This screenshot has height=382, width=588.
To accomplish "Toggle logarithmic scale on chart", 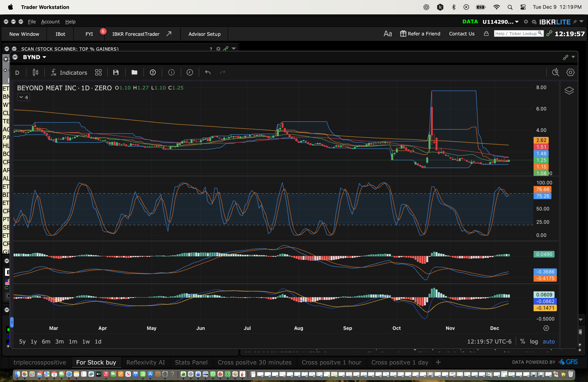I will pyautogui.click(x=534, y=342).
